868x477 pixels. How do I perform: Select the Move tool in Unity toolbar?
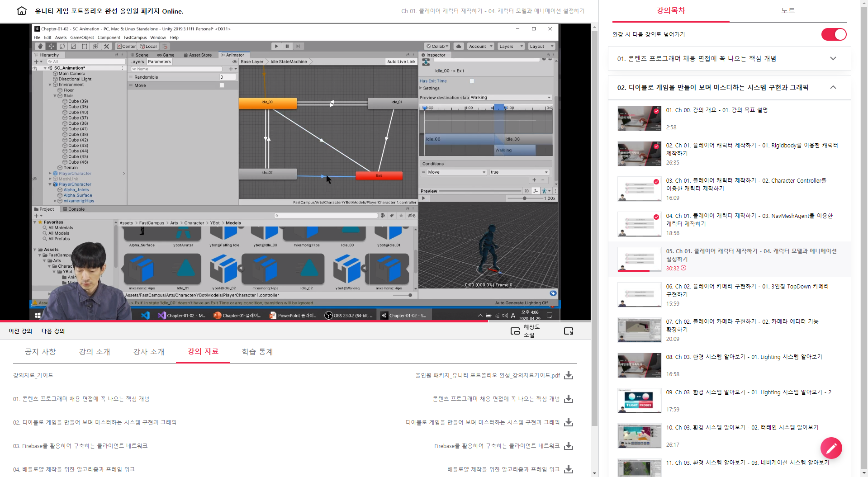tap(51, 46)
